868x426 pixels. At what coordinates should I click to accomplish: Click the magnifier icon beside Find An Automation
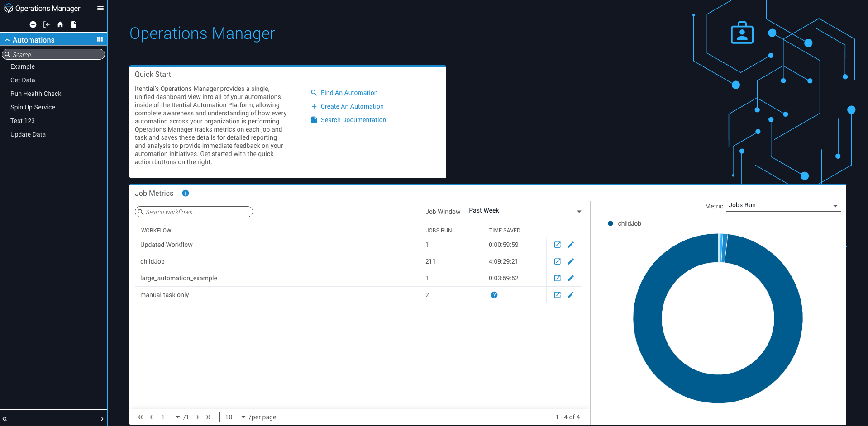(x=314, y=93)
